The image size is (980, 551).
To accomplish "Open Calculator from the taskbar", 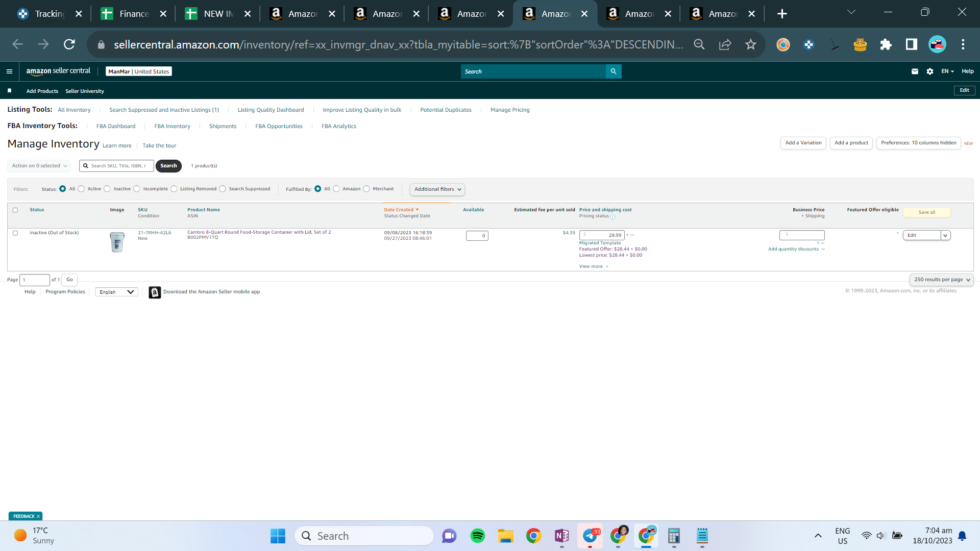I will [674, 536].
